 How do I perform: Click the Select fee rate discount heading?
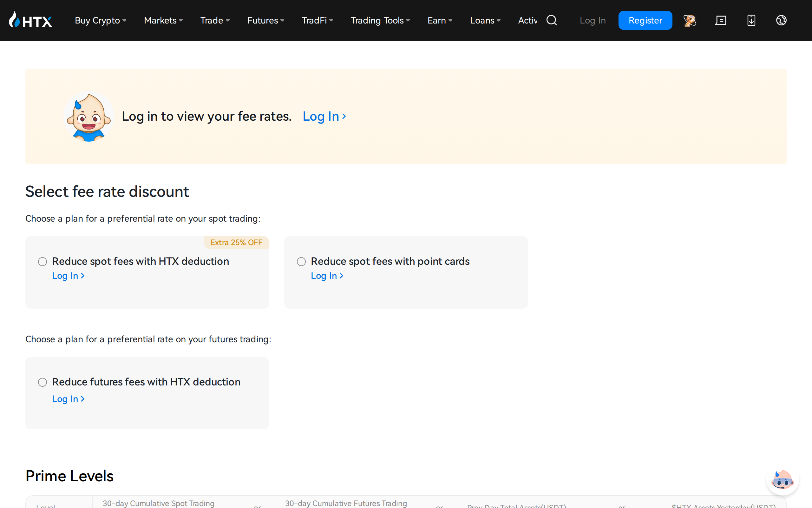(107, 191)
